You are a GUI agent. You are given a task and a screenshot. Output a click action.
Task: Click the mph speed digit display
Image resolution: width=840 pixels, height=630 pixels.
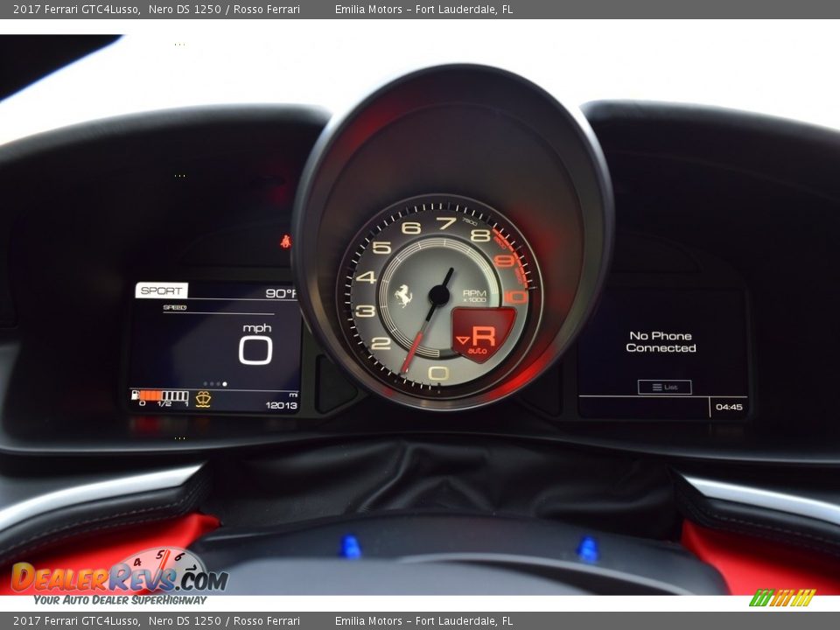(x=255, y=350)
